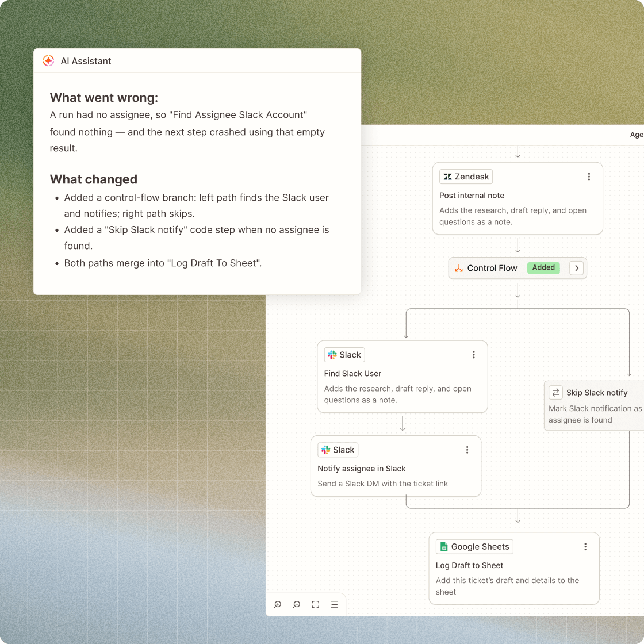Open the Notify assignee node's options menu
Viewport: 644px width, 644px height.
467,450
